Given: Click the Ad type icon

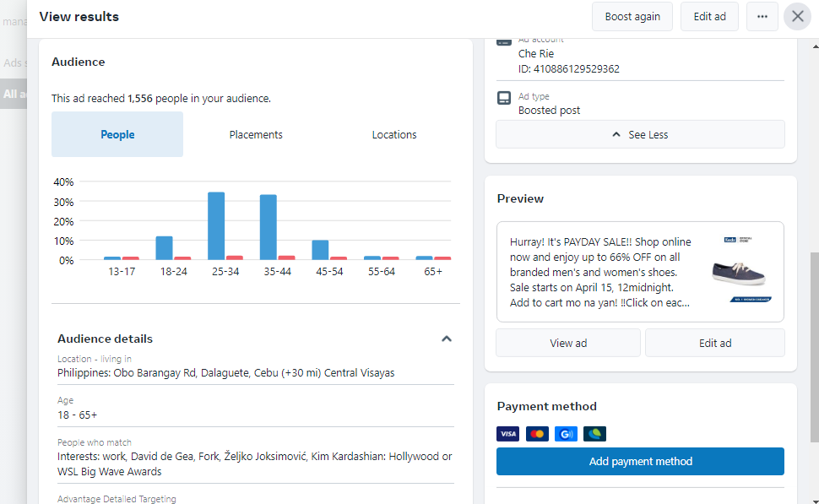Looking at the screenshot, I should (x=504, y=98).
